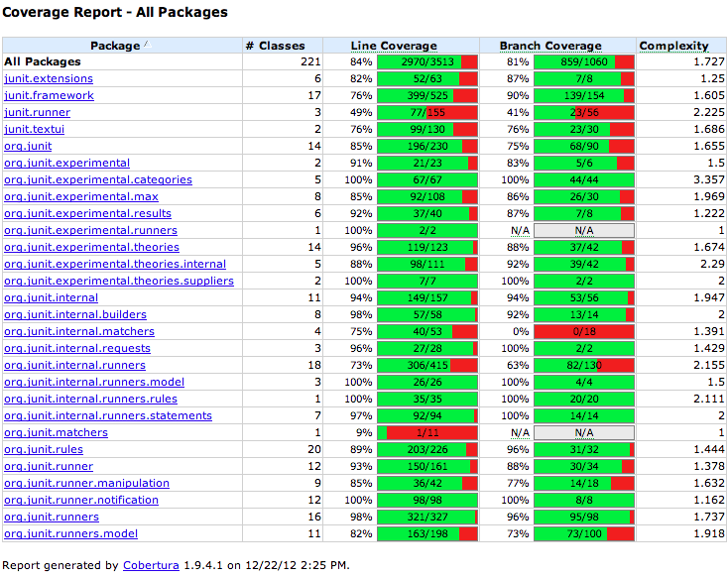The height and width of the screenshot is (577, 728).
Task: Sort by Line Coverage column header
Action: [x=394, y=46]
